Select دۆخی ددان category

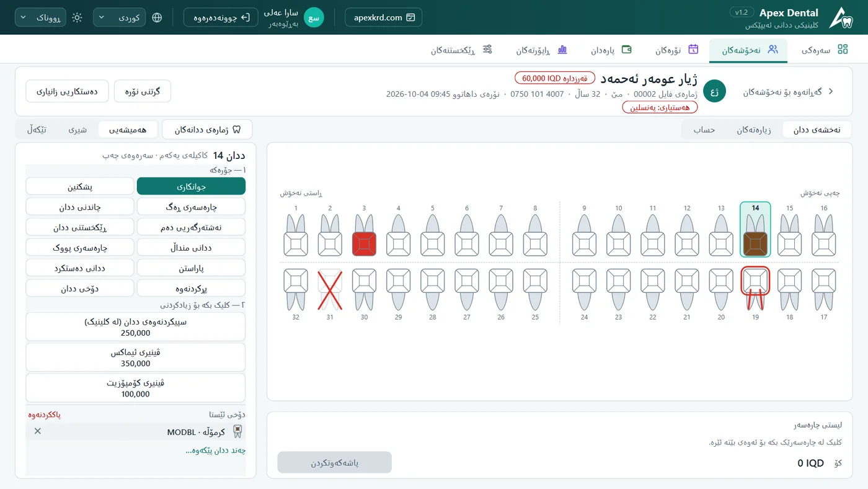tap(80, 289)
